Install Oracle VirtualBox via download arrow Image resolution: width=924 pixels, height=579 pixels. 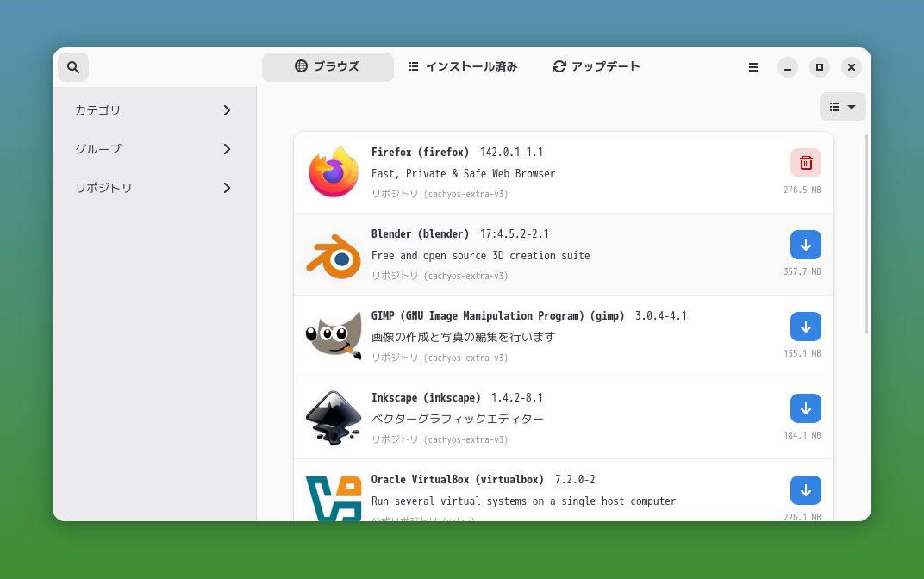point(806,490)
